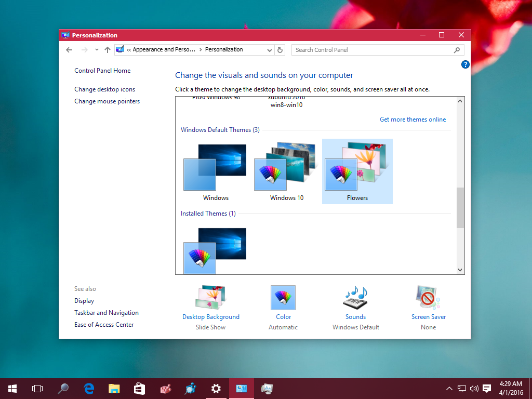Go back with the left arrow

pos(69,50)
